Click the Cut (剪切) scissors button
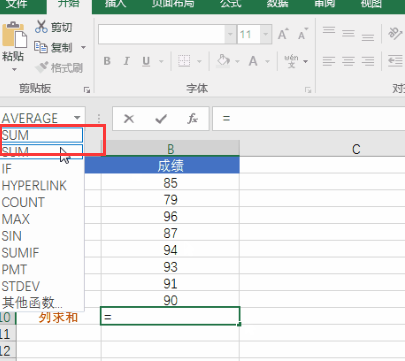Viewport: 405px width, 361px height. (53, 27)
